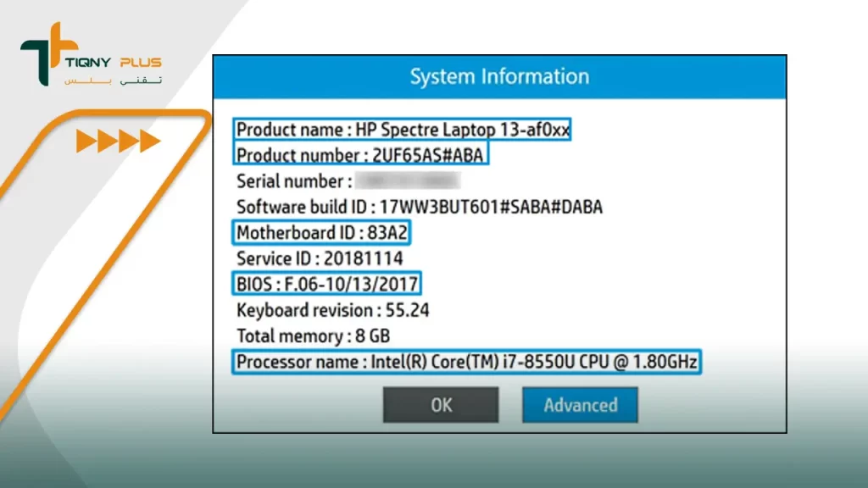Click the OK button

[441, 405]
